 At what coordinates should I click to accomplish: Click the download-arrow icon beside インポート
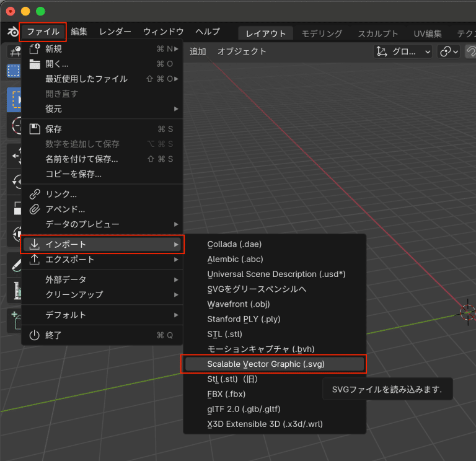tap(35, 244)
